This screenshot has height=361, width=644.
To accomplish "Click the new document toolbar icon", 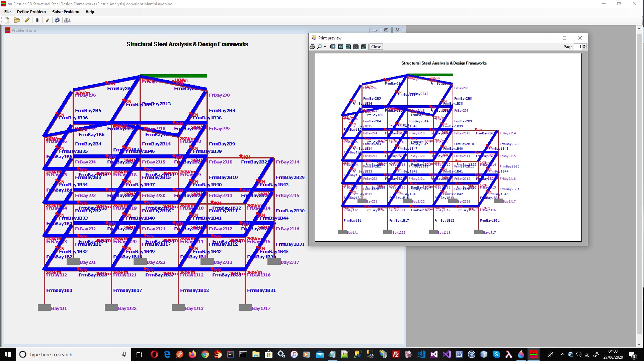I will pyautogui.click(x=7, y=20).
